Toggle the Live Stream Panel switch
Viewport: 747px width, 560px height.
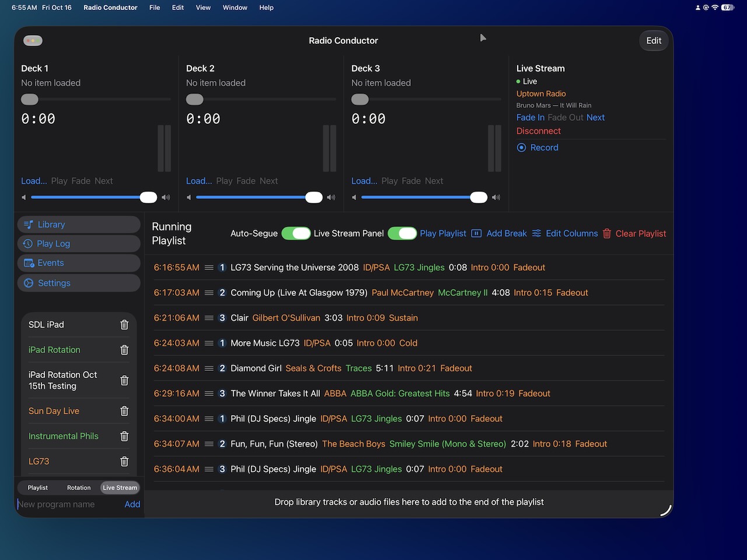coord(402,233)
